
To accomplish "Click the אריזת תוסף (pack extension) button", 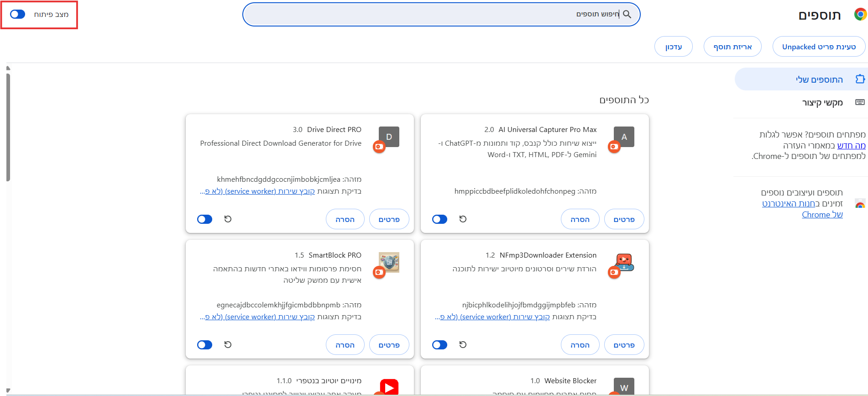I will click(732, 47).
